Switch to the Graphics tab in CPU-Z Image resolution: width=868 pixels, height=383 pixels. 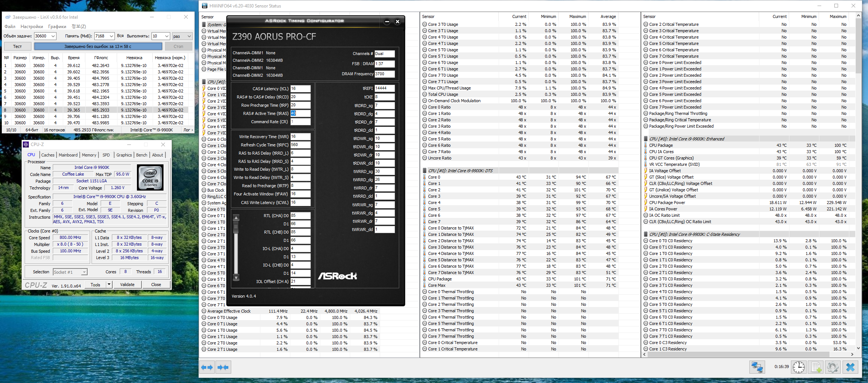click(124, 155)
